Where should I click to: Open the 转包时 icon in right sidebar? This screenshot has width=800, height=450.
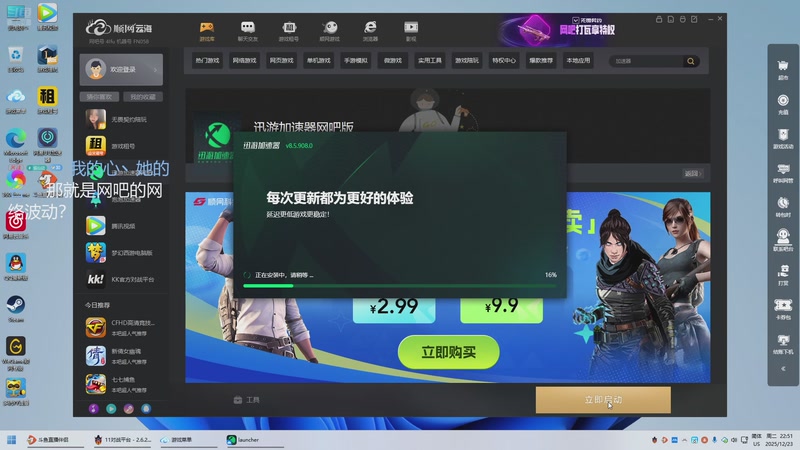783,207
